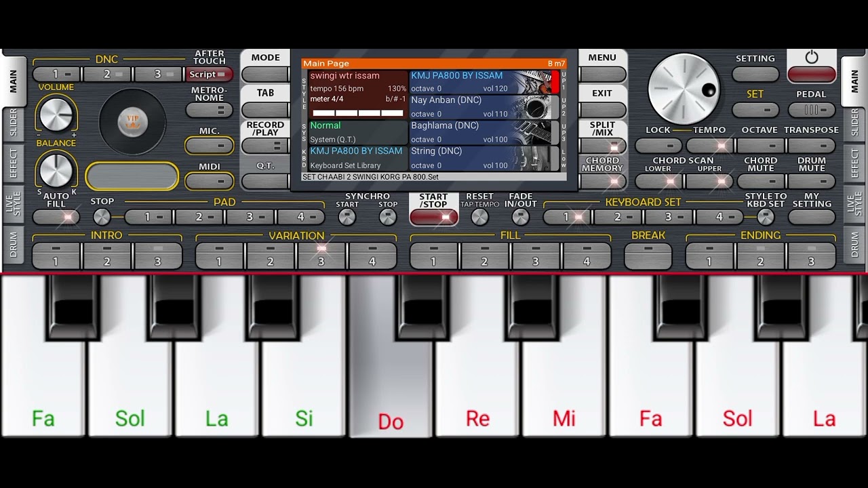The image size is (868, 488).
Task: Toggle DNC button 1
Action: pyautogui.click(x=57, y=75)
